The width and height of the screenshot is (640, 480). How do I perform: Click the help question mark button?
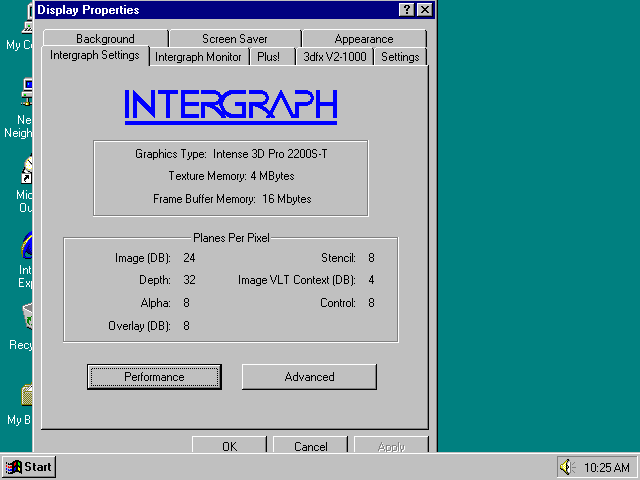click(x=406, y=9)
